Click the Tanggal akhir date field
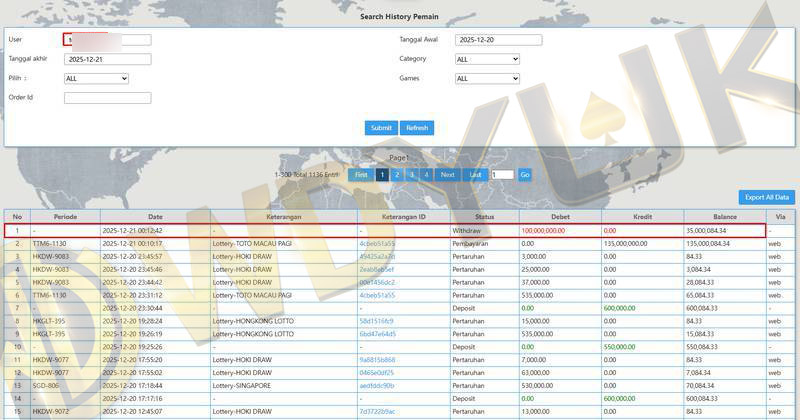Viewport: 800px width, 420px height. point(107,59)
